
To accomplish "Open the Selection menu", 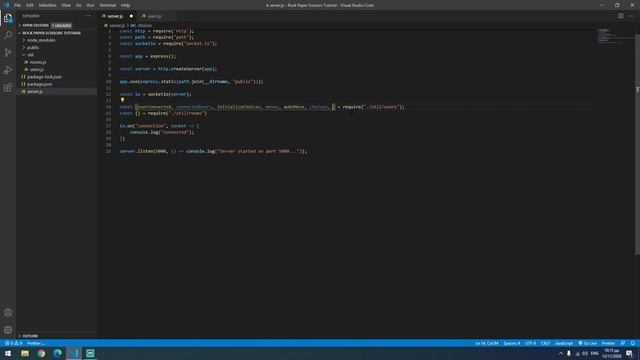I will (47, 5).
